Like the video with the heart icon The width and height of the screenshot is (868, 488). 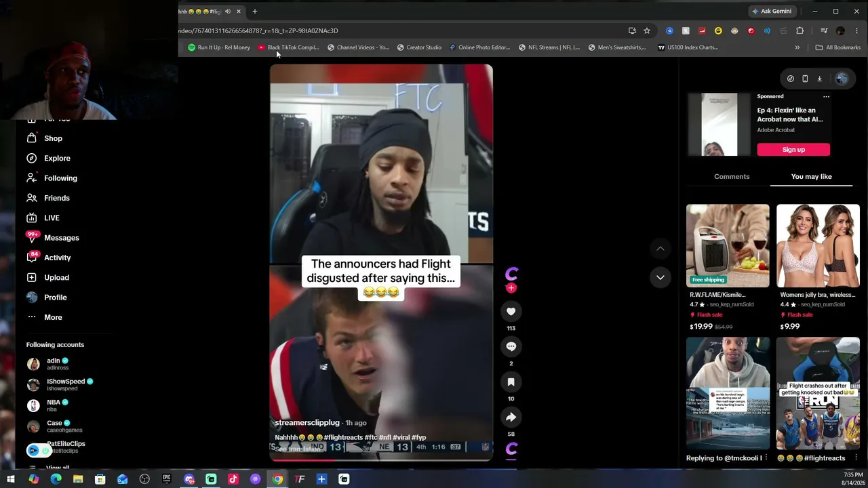(x=511, y=311)
